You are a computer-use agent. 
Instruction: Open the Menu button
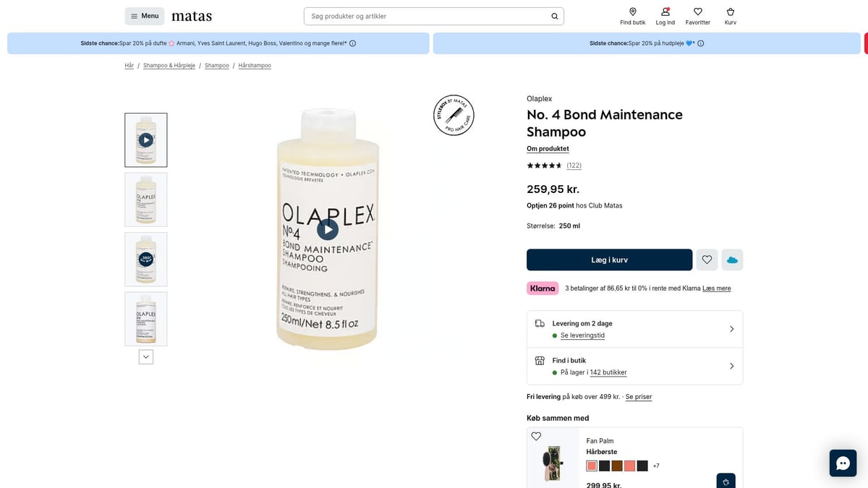click(x=144, y=15)
